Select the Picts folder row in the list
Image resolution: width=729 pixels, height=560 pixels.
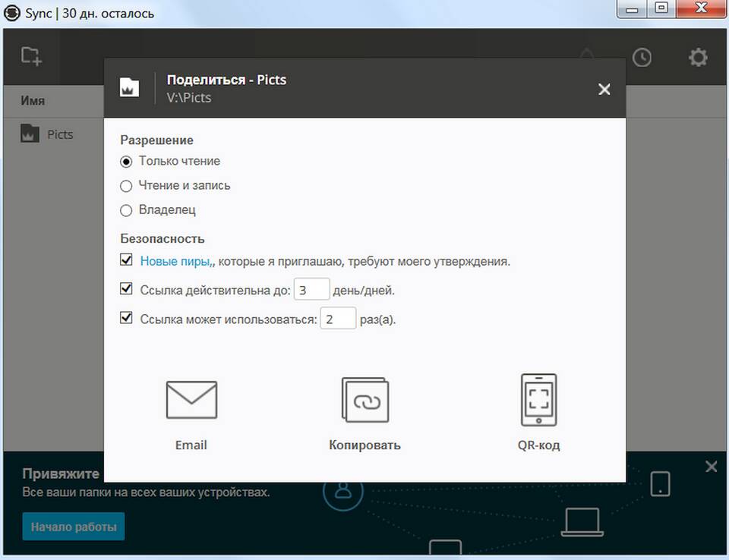53,134
